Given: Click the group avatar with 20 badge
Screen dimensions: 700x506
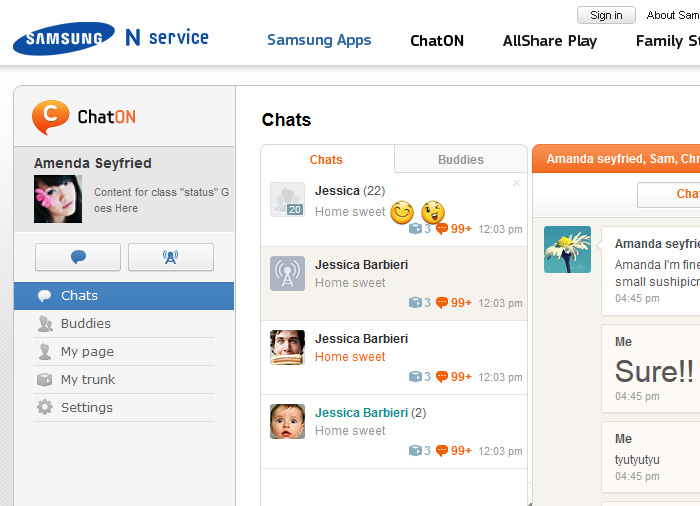Looking at the screenshot, I should tap(288, 199).
